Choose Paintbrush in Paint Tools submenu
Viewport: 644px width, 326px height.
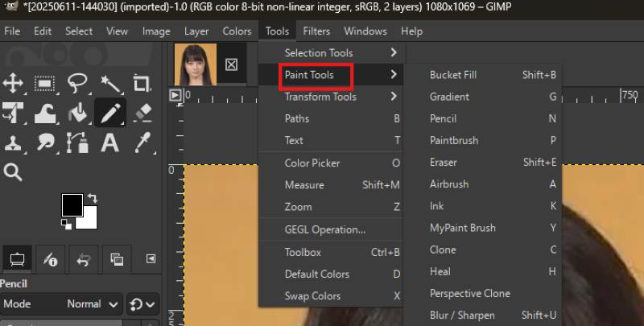(x=483, y=140)
